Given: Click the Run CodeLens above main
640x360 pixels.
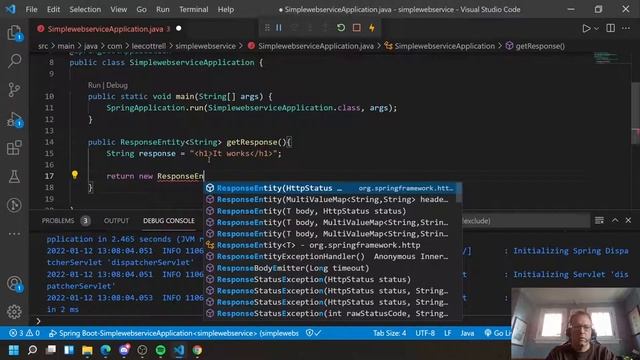Looking at the screenshot, I should pyautogui.click(x=94, y=85).
